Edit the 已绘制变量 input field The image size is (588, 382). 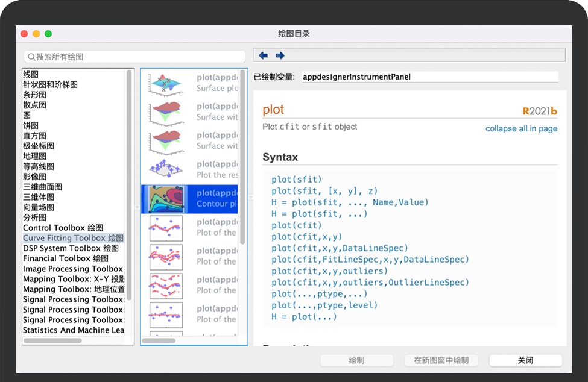(429, 77)
